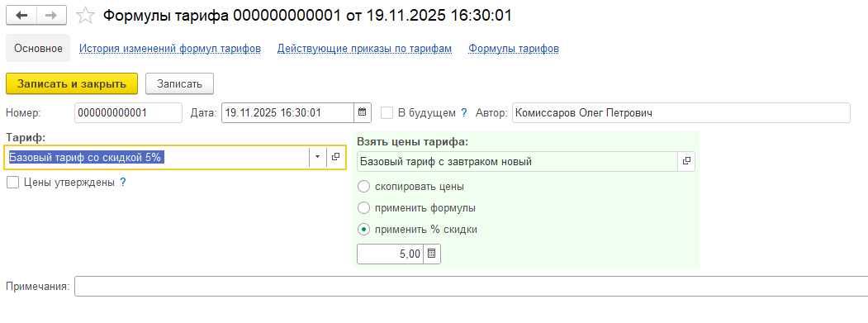Toggle the В будущем checkbox
Screen dimensions: 868x323
coord(387,112)
